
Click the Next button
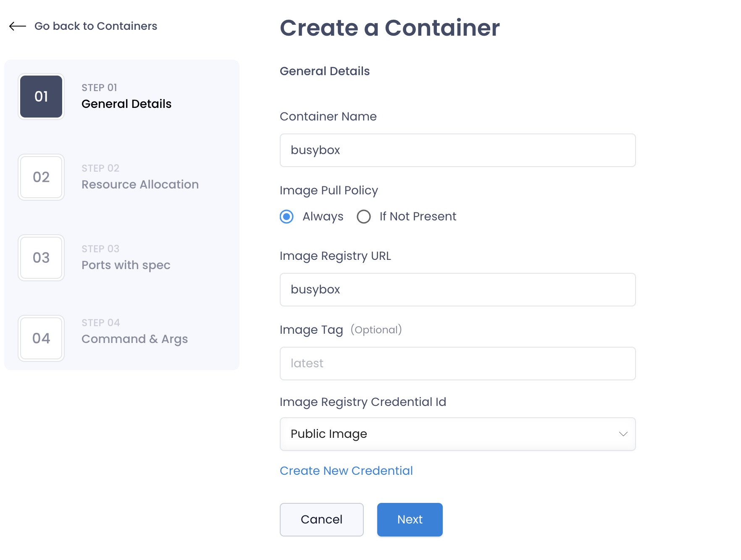point(410,520)
